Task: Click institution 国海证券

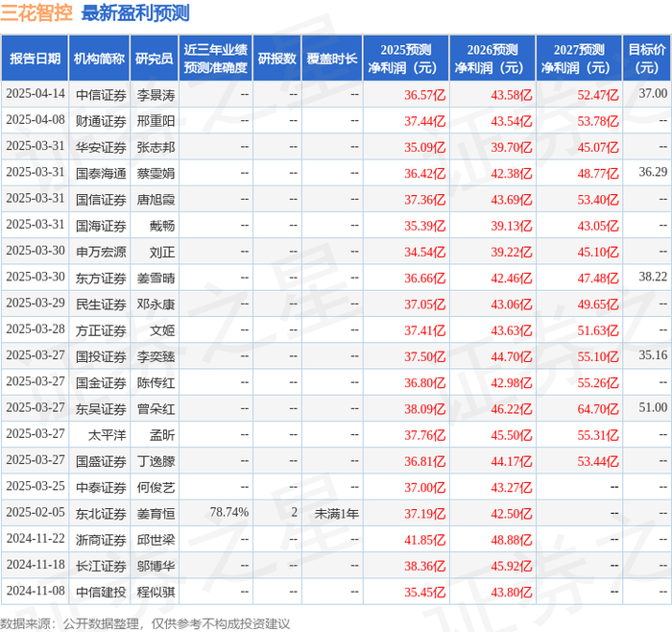Action: pyautogui.click(x=101, y=226)
